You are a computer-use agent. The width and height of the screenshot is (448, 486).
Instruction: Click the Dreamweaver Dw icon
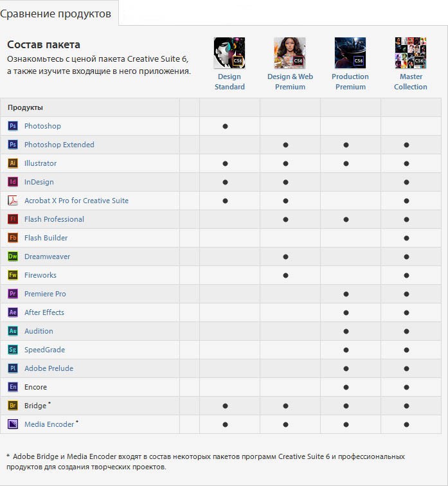point(13,256)
